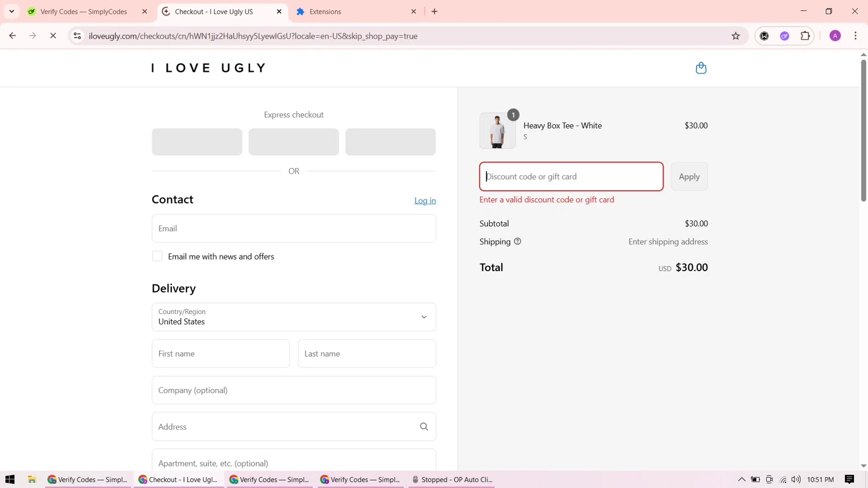868x488 pixels.
Task: Click the Last name field
Action: tap(367, 353)
